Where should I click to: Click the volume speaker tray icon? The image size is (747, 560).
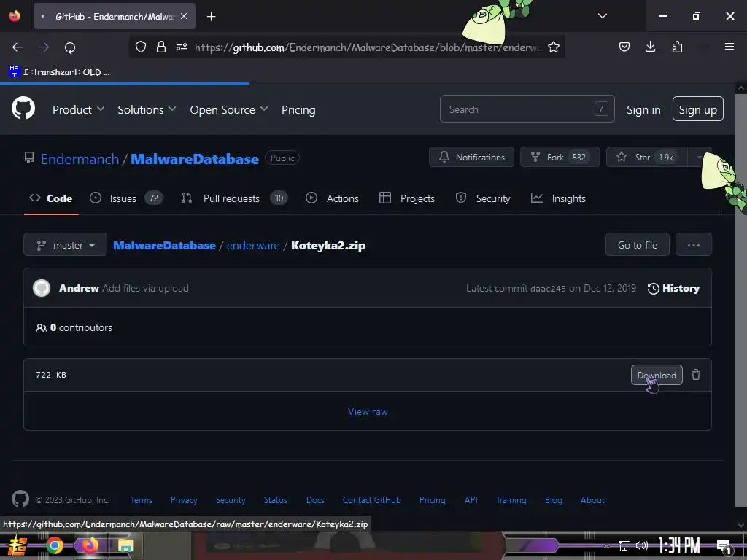642,545
